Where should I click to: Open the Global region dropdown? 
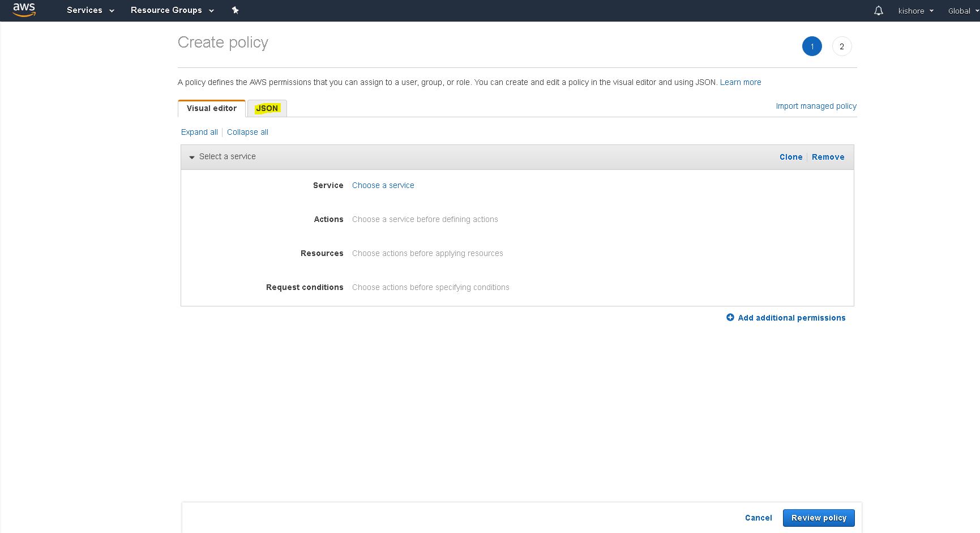(x=962, y=11)
